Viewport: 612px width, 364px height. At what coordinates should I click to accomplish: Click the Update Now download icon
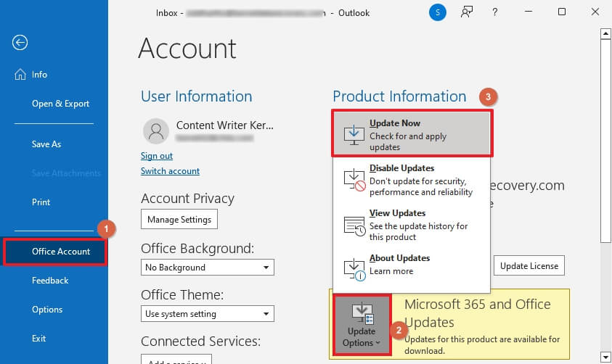click(x=354, y=134)
